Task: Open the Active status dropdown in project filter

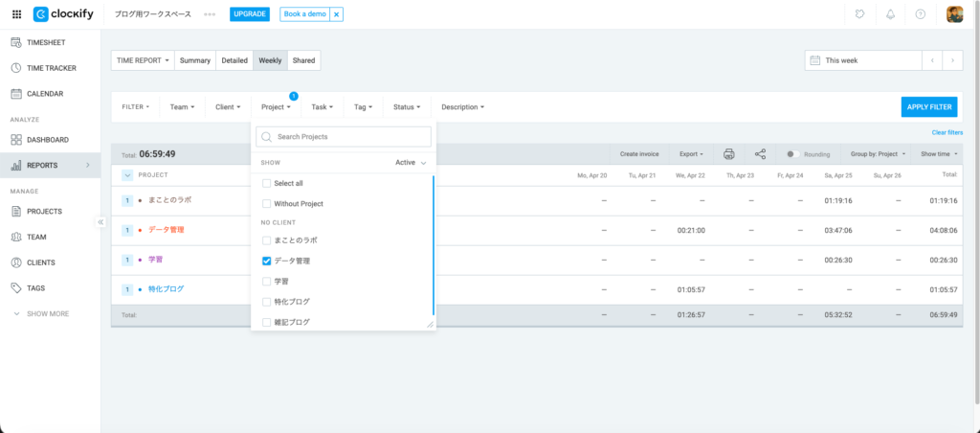Action: tap(411, 163)
